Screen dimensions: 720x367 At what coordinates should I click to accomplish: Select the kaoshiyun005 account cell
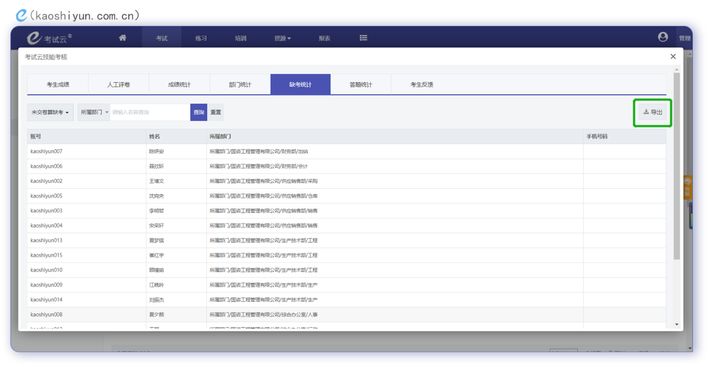coord(86,196)
